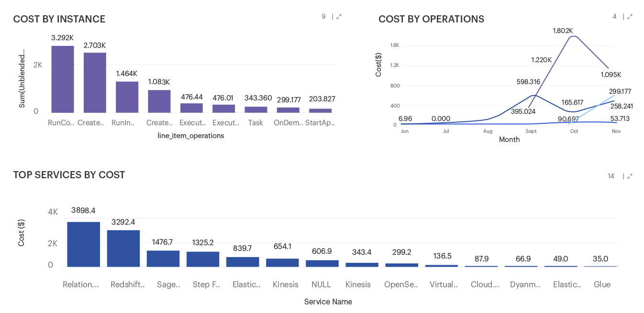Select the Glue service label
644x313 pixels.
coord(602,284)
